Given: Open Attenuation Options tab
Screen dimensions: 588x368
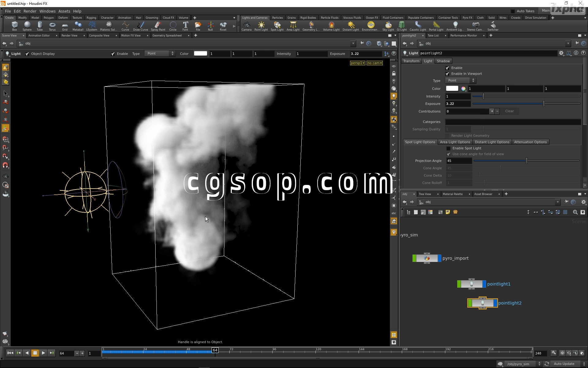Looking at the screenshot, I should pos(530,142).
